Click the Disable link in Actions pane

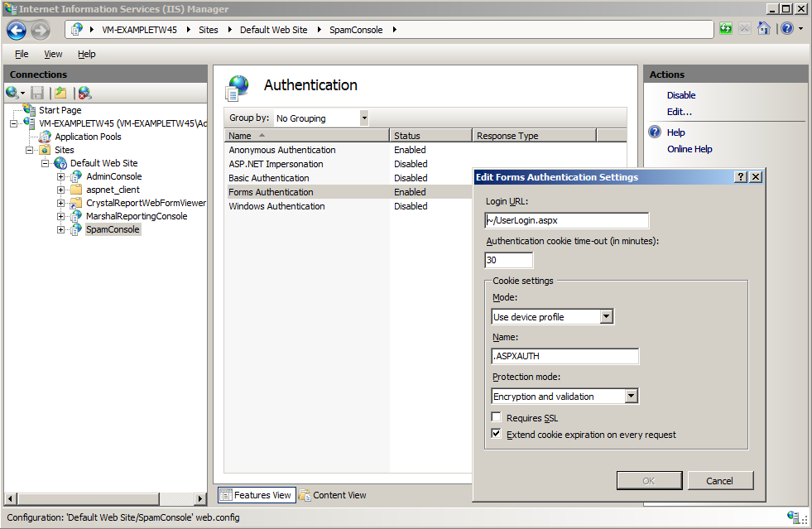click(681, 95)
